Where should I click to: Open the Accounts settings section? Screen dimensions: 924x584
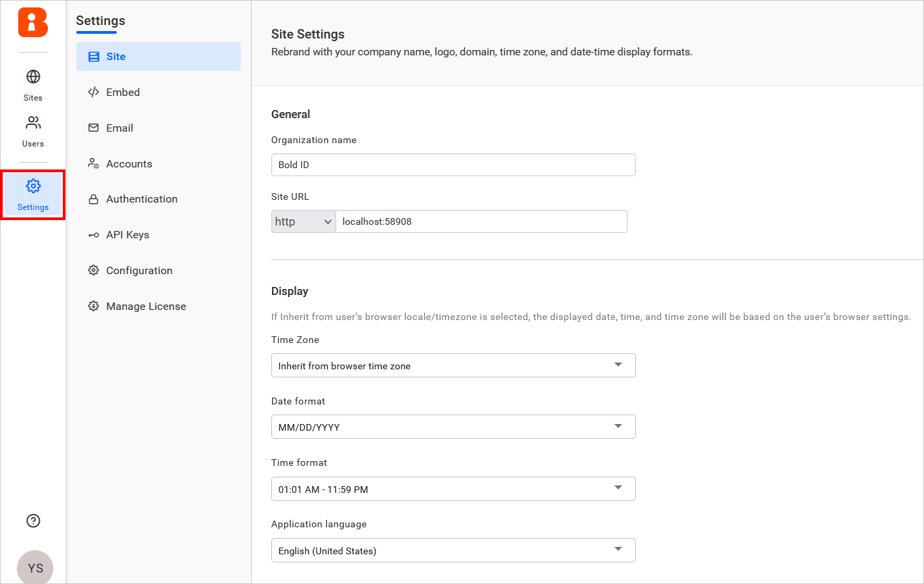[129, 164]
